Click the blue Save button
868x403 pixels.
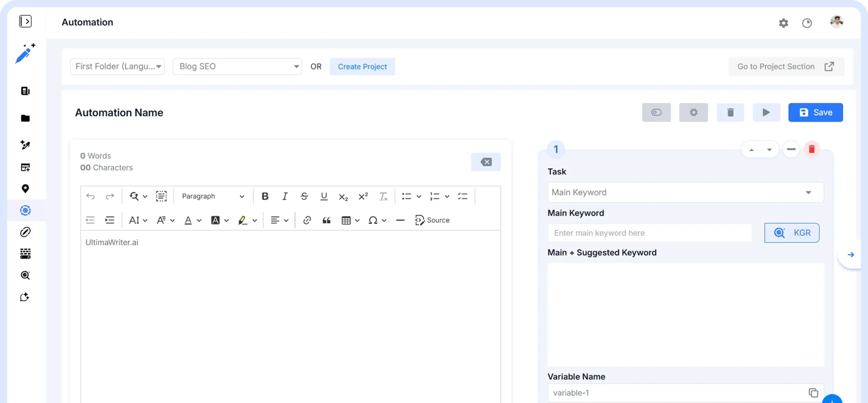pyautogui.click(x=815, y=113)
